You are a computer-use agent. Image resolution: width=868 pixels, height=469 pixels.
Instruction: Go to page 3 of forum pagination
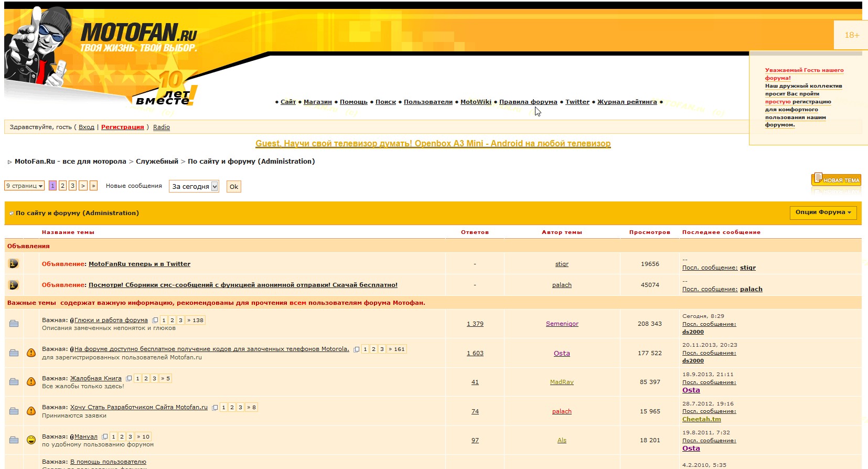(72, 186)
